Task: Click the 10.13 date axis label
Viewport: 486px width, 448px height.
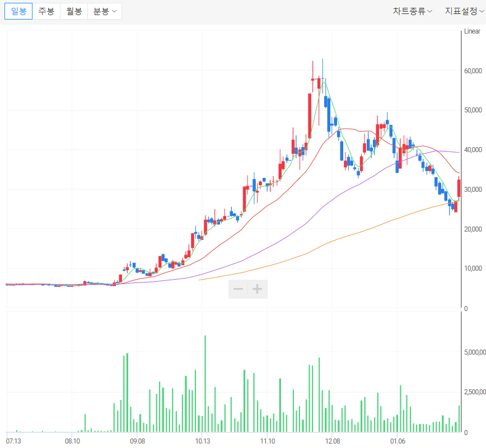Action: (202, 441)
